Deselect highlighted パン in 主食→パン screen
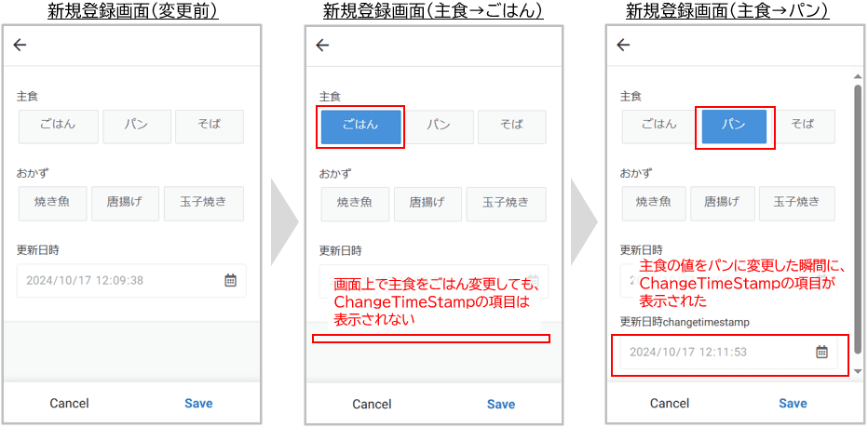Screen dimensions: 868x427 734,127
